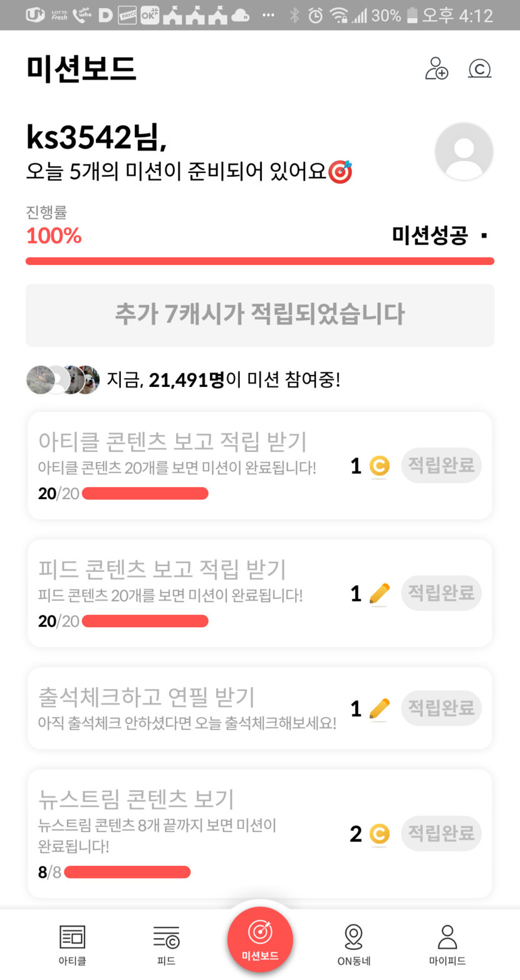Click the red overall 진행률 progress bar
Image resolution: width=520 pixels, height=980 pixels.
[260, 261]
